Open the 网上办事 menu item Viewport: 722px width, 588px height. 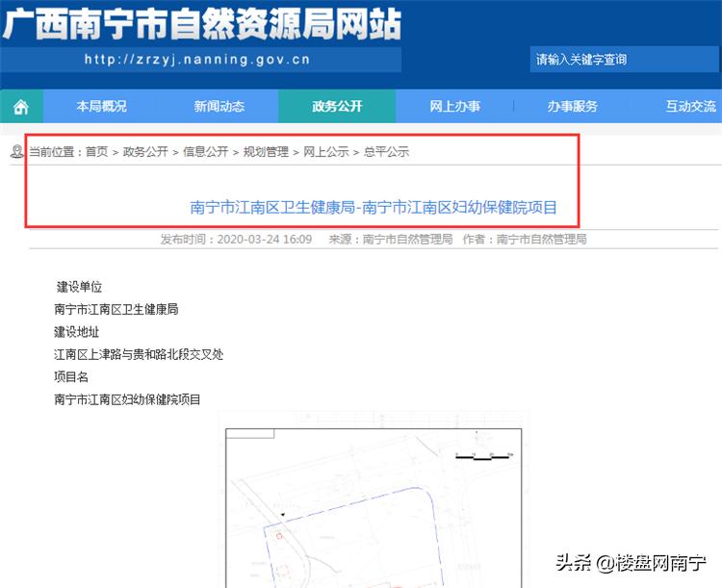coord(455,107)
